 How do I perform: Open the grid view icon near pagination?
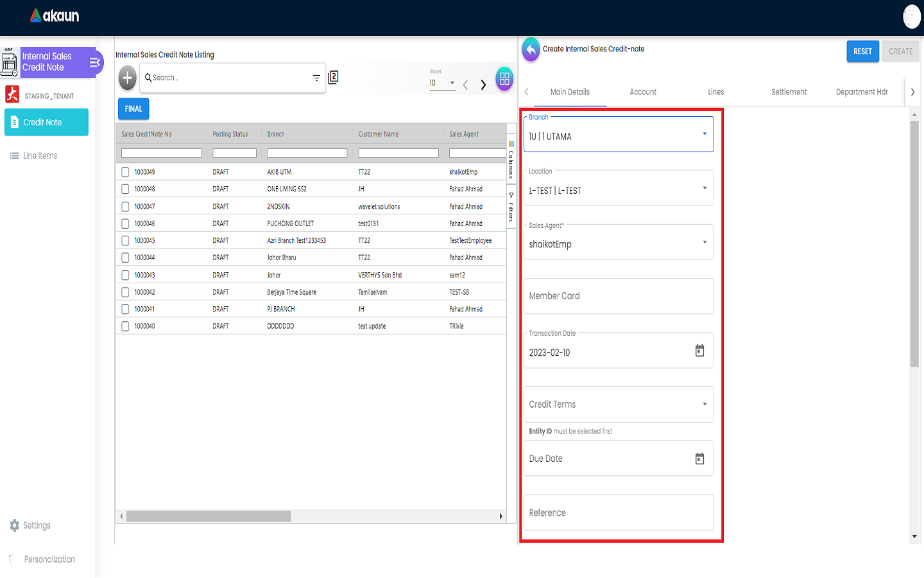point(504,79)
